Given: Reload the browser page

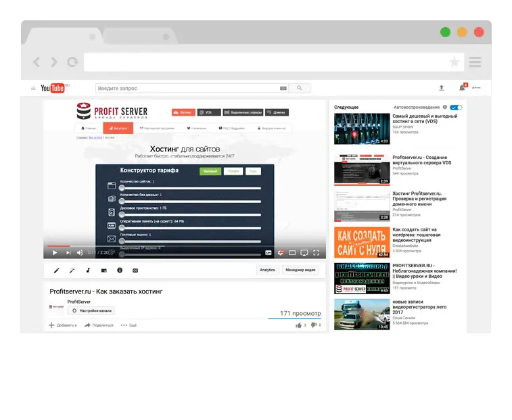Looking at the screenshot, I should (72, 62).
